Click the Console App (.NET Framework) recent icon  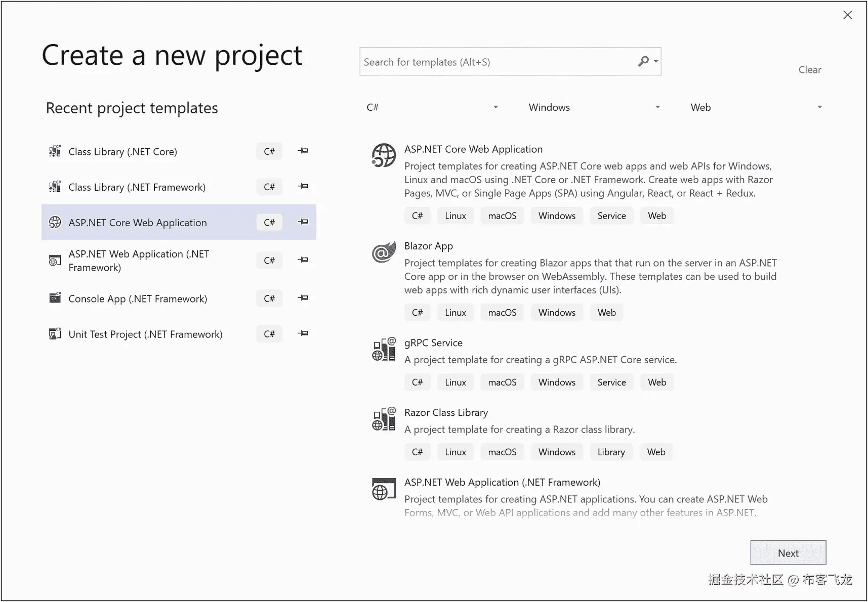(x=55, y=298)
